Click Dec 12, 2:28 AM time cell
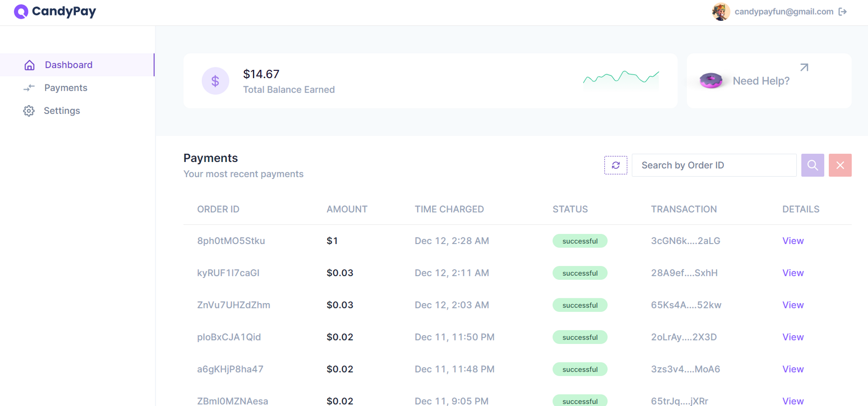This screenshot has height=406, width=868. 452,241
